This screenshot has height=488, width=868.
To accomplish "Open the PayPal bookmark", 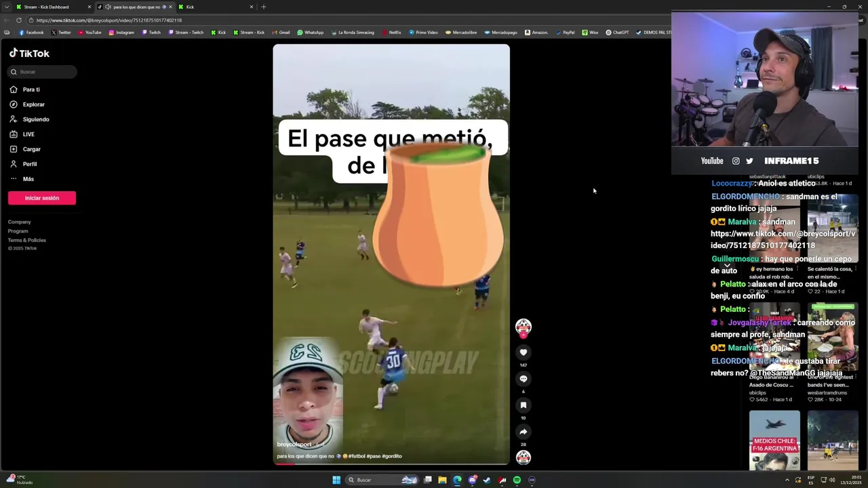I will pos(565,33).
